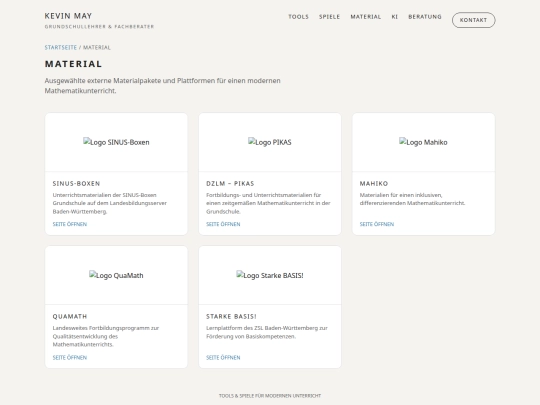Open the QuaMath logo image
Screen dimensions: 540x405
116,275
